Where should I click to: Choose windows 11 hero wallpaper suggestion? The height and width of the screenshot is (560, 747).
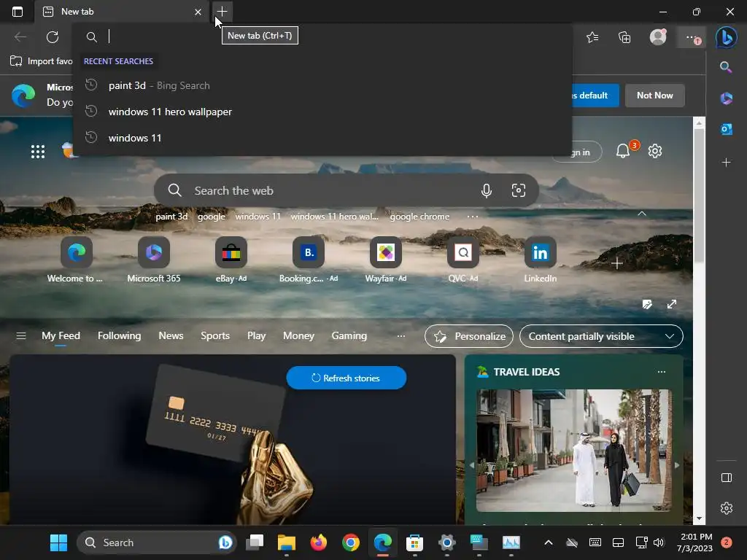tap(322, 112)
